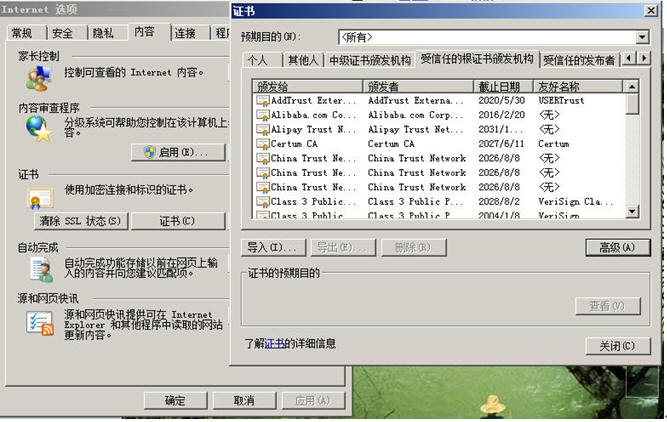Click the 自动完成 section icon
This screenshot has height=422, width=667.
coord(41,270)
